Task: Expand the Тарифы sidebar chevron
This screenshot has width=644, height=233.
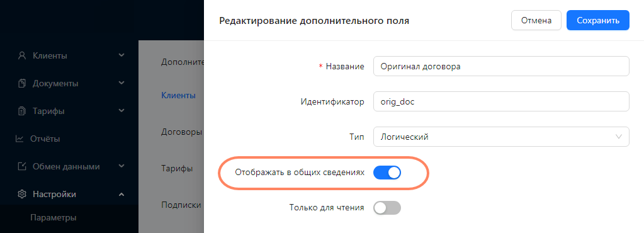Action: pos(121,111)
